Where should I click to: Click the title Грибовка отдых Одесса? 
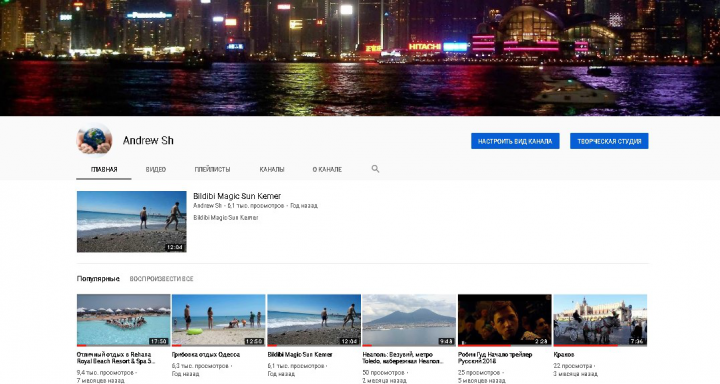click(206, 355)
